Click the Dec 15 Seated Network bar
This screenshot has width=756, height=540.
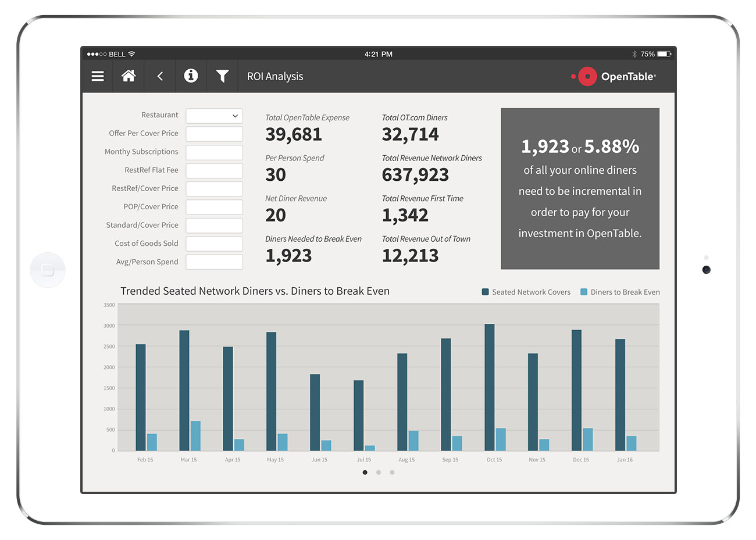[x=576, y=391]
